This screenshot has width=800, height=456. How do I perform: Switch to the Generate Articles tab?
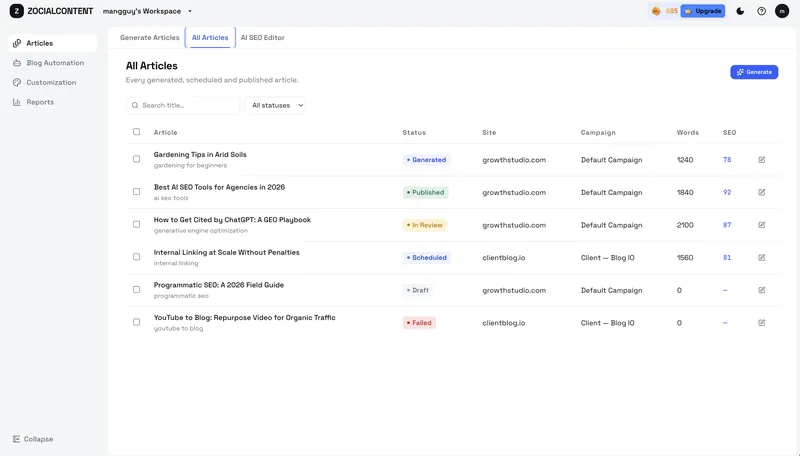149,38
